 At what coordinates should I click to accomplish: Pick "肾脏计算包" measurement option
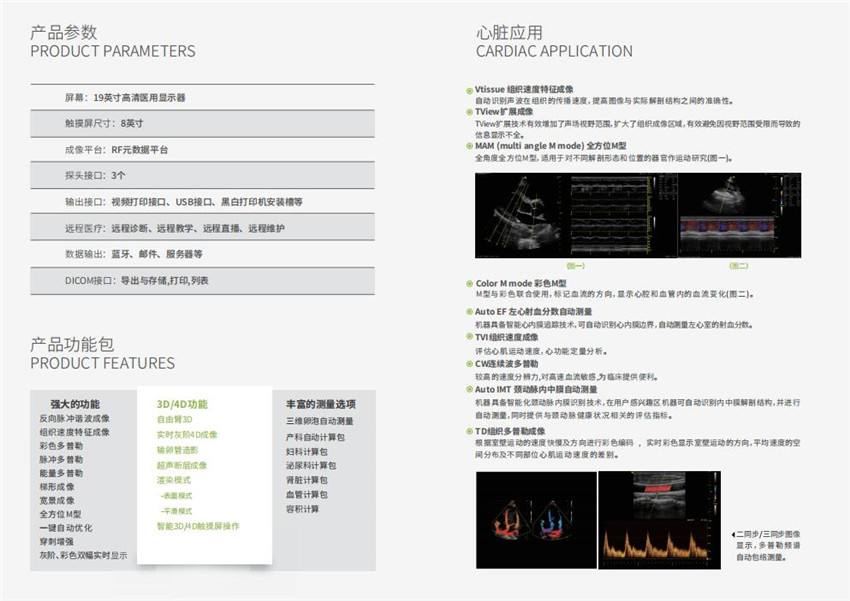pos(307,480)
